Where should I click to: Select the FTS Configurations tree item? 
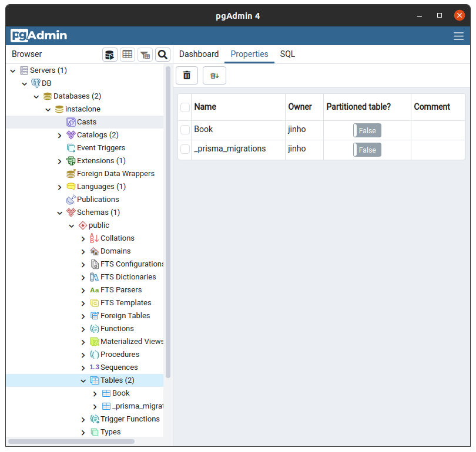click(132, 264)
